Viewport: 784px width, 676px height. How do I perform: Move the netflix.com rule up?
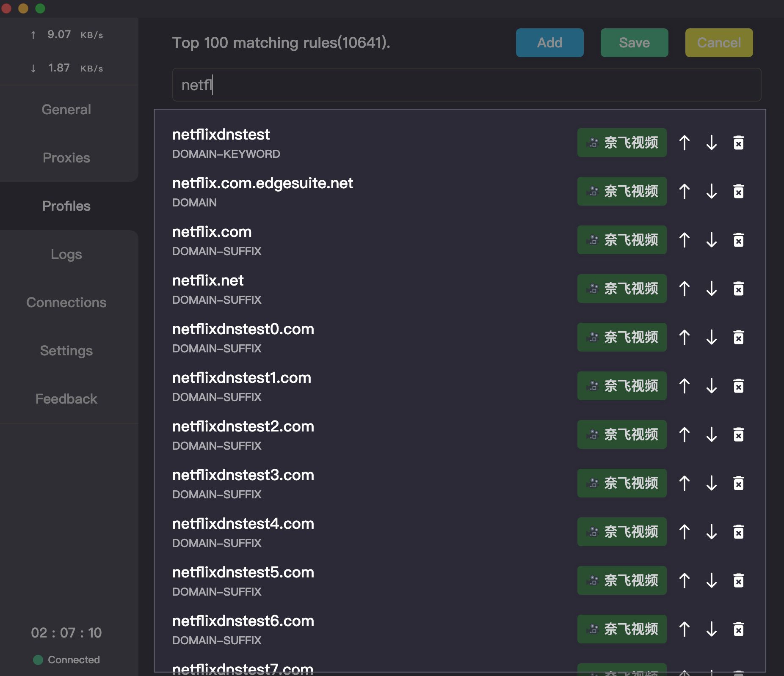pyautogui.click(x=685, y=240)
